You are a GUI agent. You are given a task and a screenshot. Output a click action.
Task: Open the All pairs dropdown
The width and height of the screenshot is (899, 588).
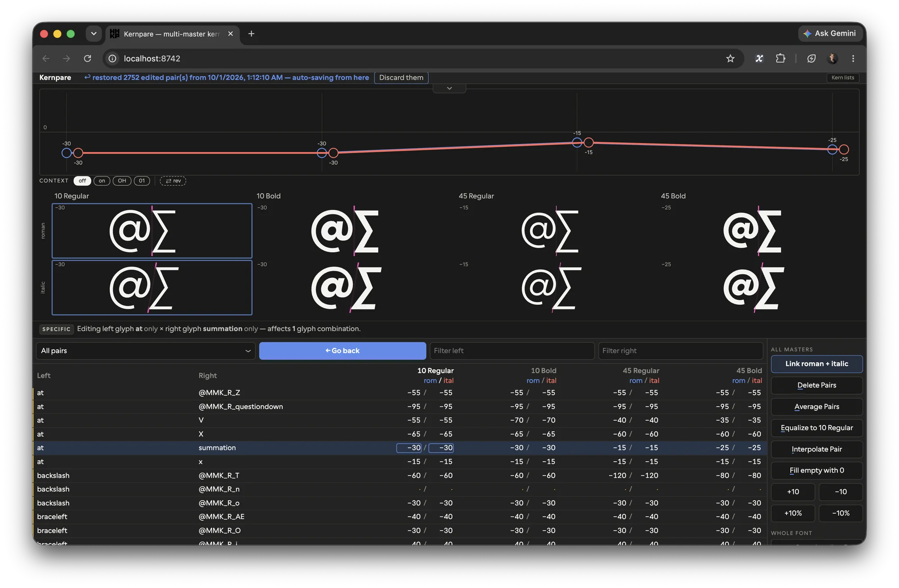pyautogui.click(x=146, y=351)
